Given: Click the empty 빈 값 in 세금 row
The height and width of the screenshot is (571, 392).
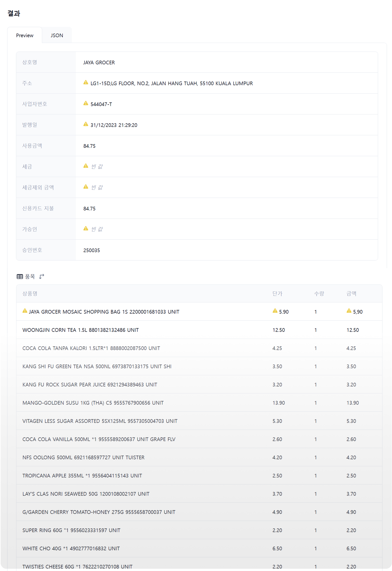Looking at the screenshot, I should pyautogui.click(x=97, y=167).
